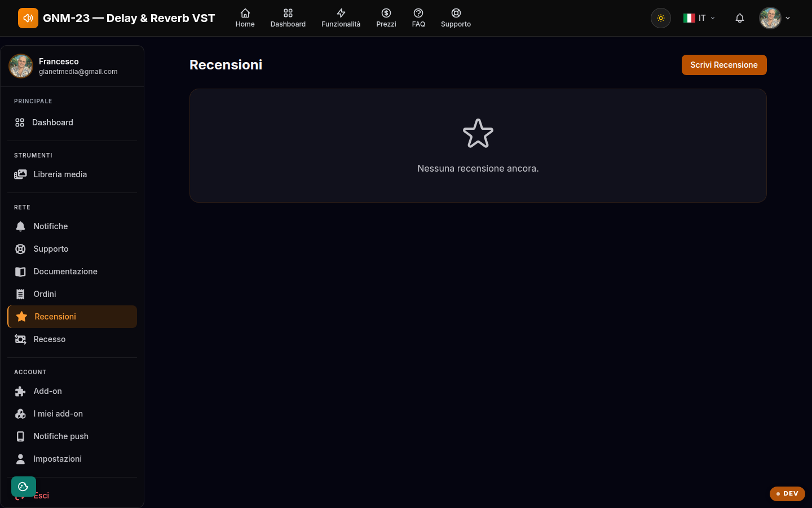Click Francesco's profile photo in the sidebar
The height and width of the screenshot is (508, 812).
click(x=21, y=66)
